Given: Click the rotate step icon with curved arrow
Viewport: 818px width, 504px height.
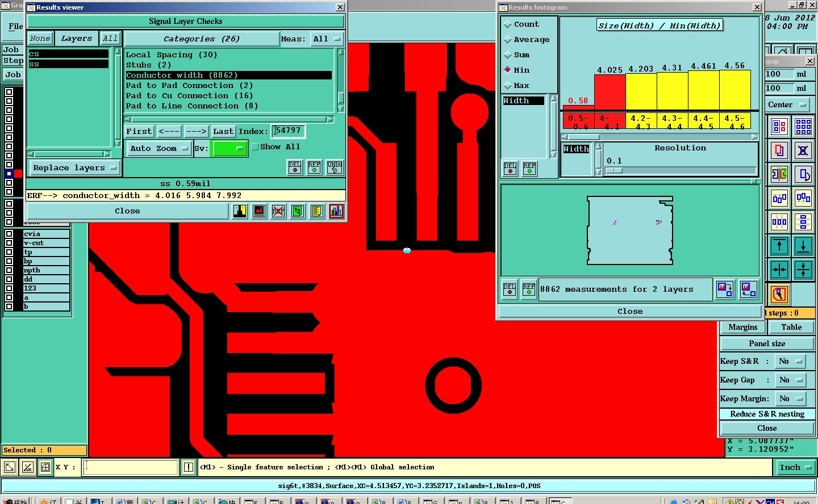Looking at the screenshot, I should coord(803,174).
